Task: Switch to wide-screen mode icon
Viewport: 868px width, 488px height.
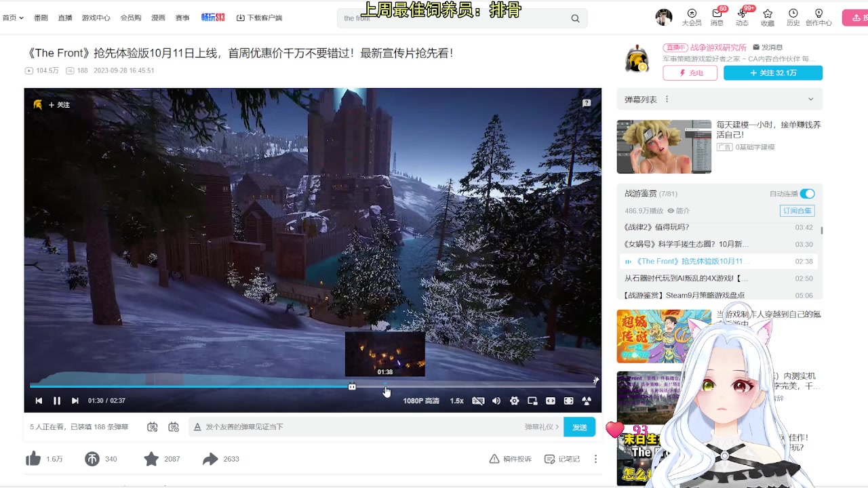Action: (551, 401)
